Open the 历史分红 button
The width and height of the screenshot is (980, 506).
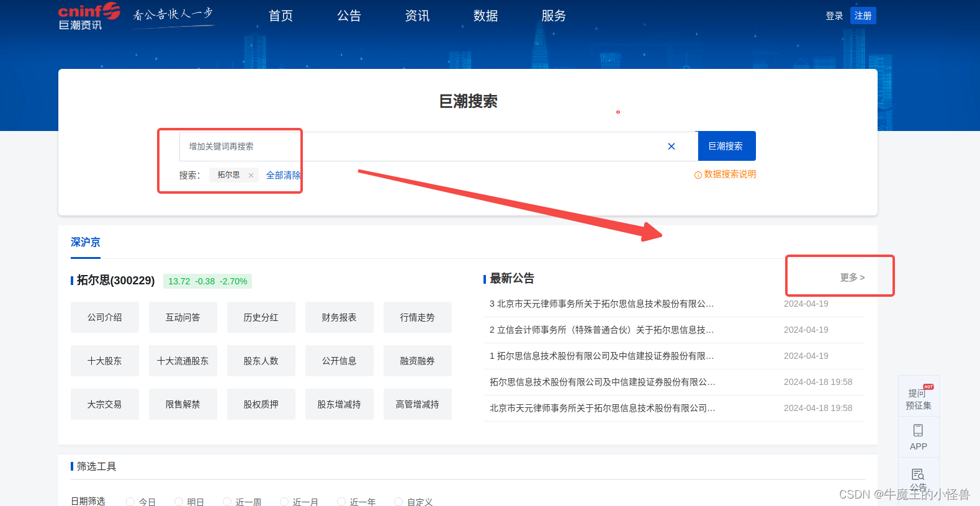coord(261,317)
